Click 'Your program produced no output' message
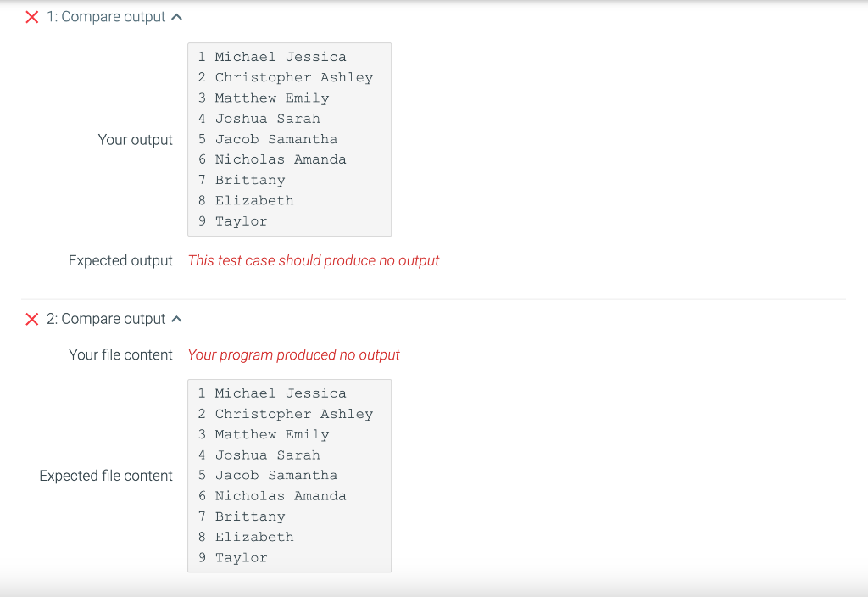 click(x=293, y=354)
